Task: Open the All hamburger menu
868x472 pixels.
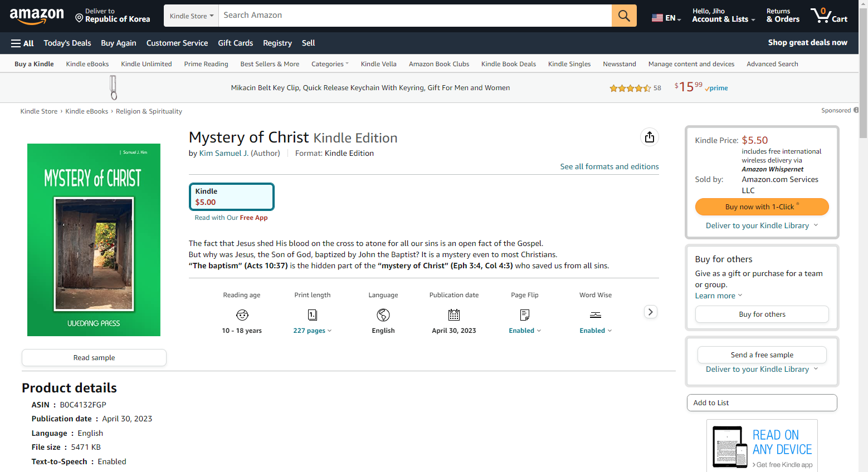Action: pos(22,43)
